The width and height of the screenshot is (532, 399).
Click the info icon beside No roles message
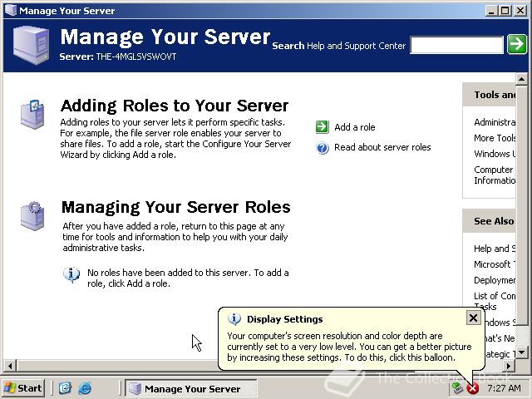(71, 274)
